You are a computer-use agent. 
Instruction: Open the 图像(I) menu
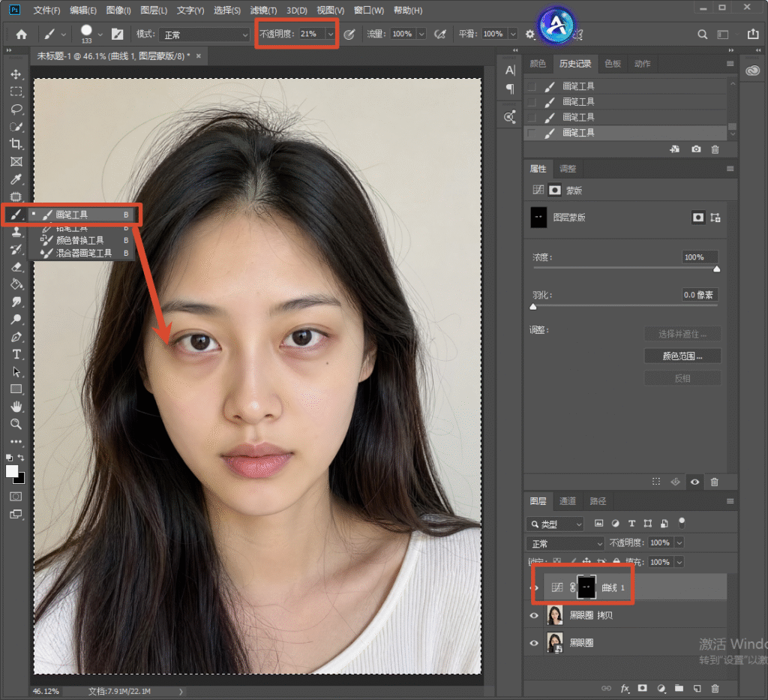[x=118, y=11]
